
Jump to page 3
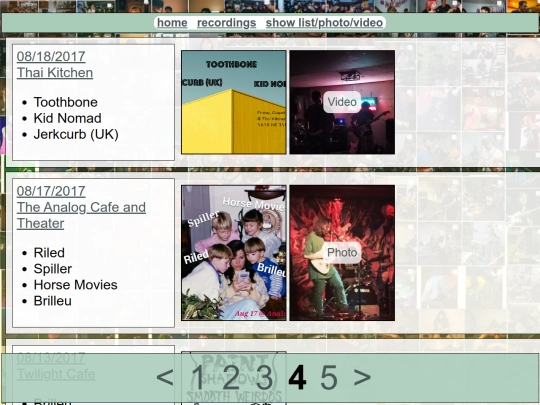[264, 377]
